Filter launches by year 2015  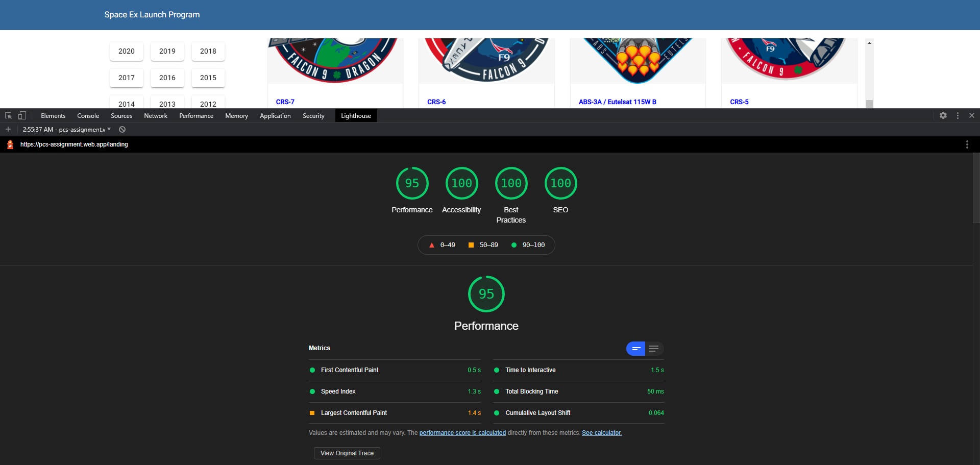(x=208, y=78)
